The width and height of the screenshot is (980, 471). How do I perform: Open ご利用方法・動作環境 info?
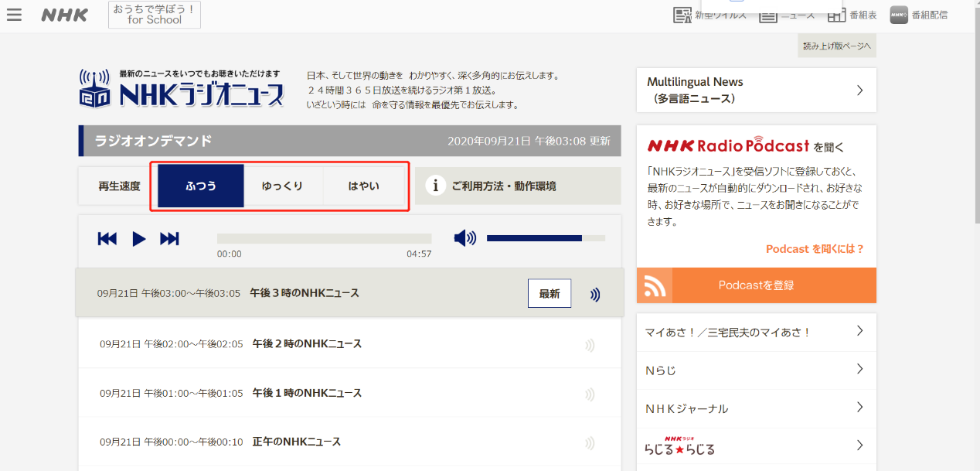518,186
